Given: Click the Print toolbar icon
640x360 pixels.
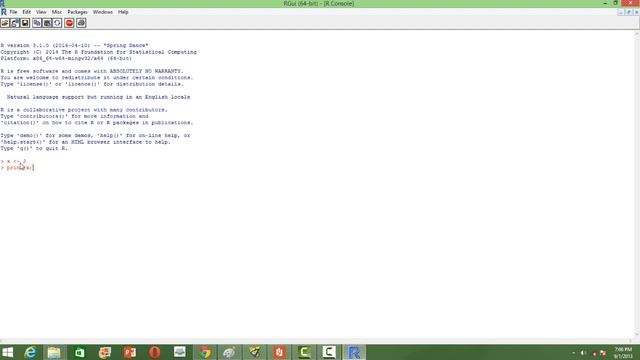Looking at the screenshot, I should (81, 23).
